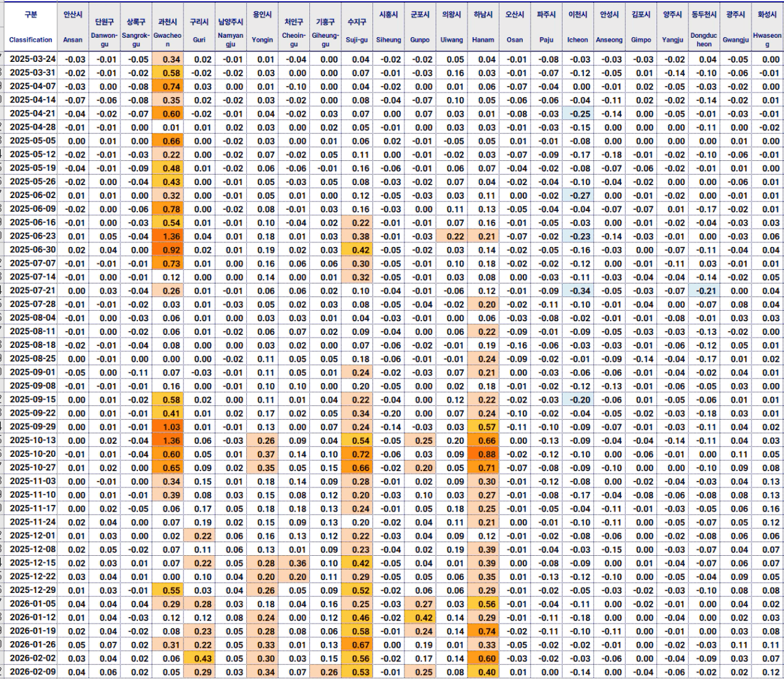Click the 'Gunpo' column header

tap(420, 40)
